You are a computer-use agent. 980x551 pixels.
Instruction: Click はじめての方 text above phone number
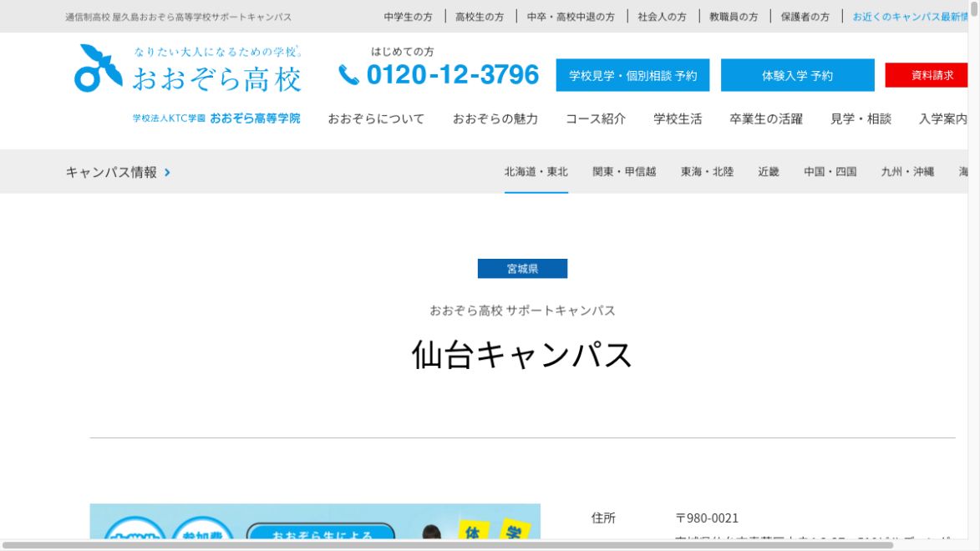403,52
